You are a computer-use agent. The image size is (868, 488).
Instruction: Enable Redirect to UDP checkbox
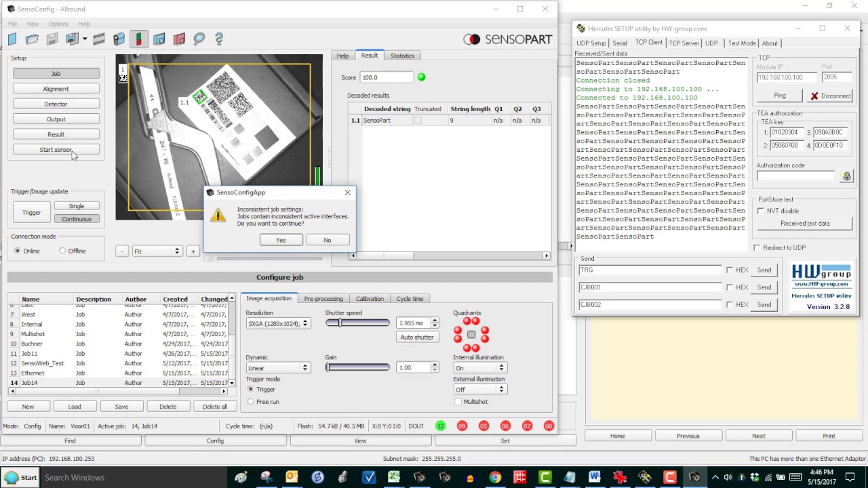tap(757, 248)
